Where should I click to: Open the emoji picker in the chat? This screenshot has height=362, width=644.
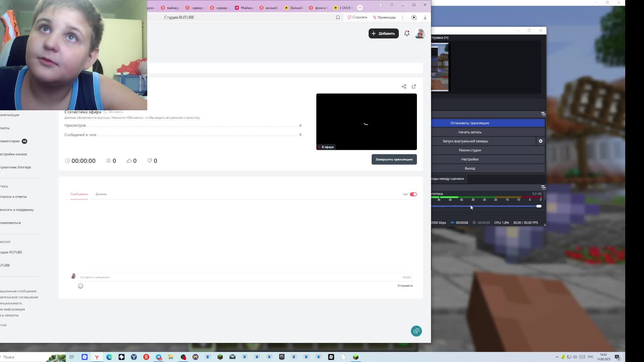80,286
